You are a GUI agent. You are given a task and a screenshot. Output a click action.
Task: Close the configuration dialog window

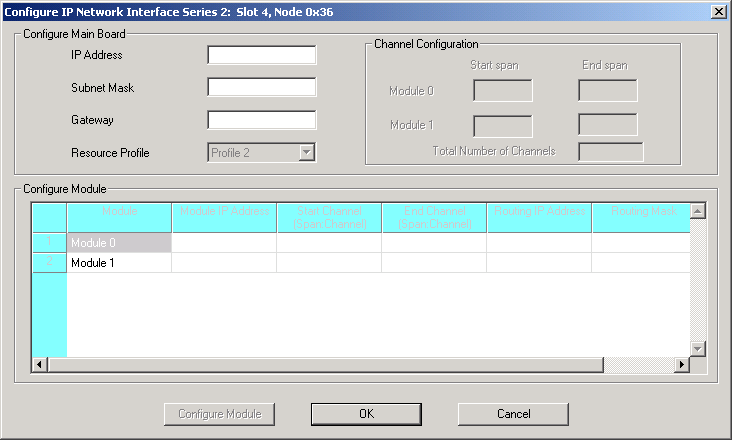point(718,10)
